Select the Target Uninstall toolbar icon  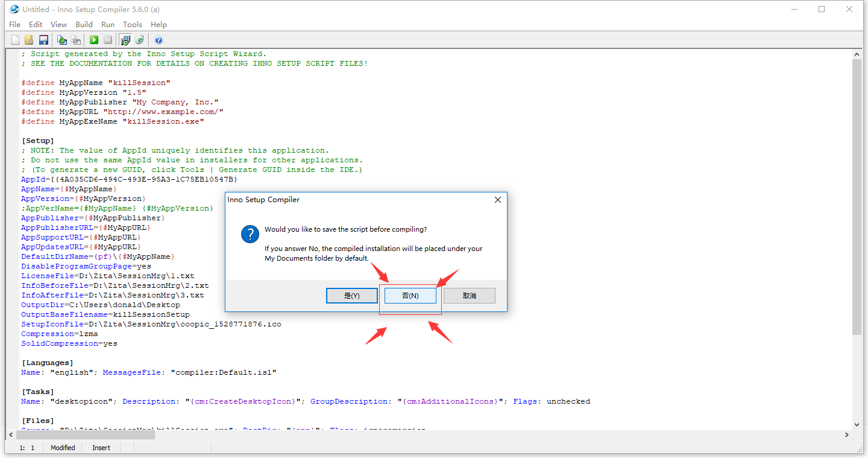[x=140, y=40]
